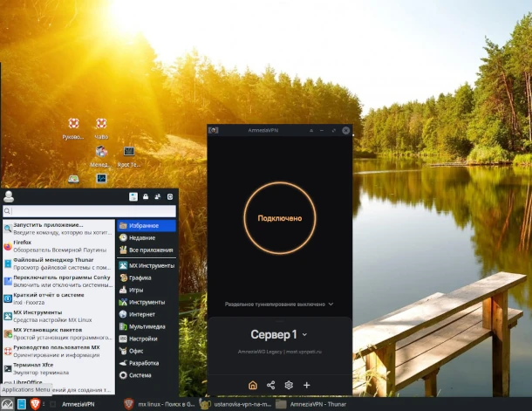
Task: Open the Система category
Action: 147,375
